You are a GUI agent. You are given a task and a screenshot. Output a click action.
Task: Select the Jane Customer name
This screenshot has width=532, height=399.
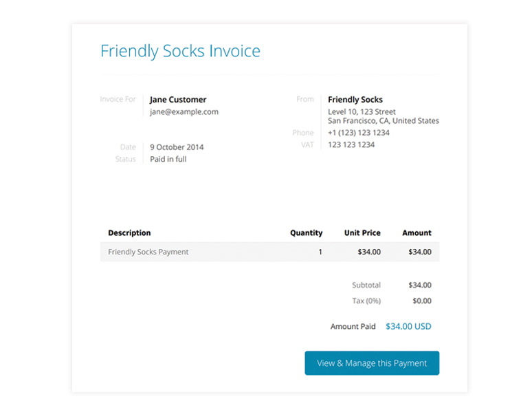[x=178, y=100]
